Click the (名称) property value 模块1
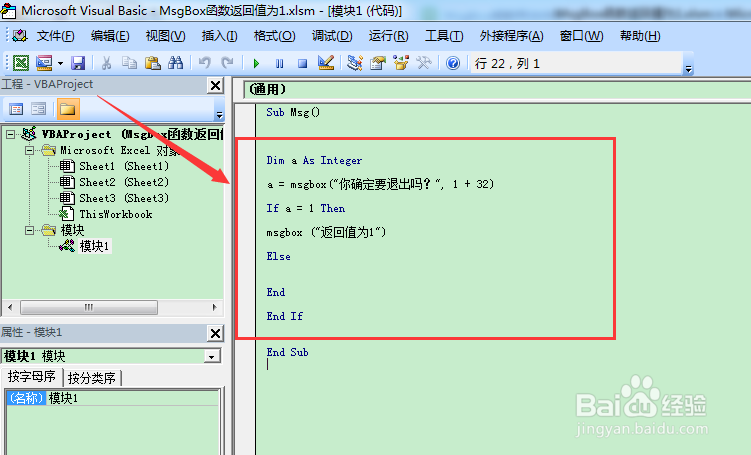 [x=133, y=398]
